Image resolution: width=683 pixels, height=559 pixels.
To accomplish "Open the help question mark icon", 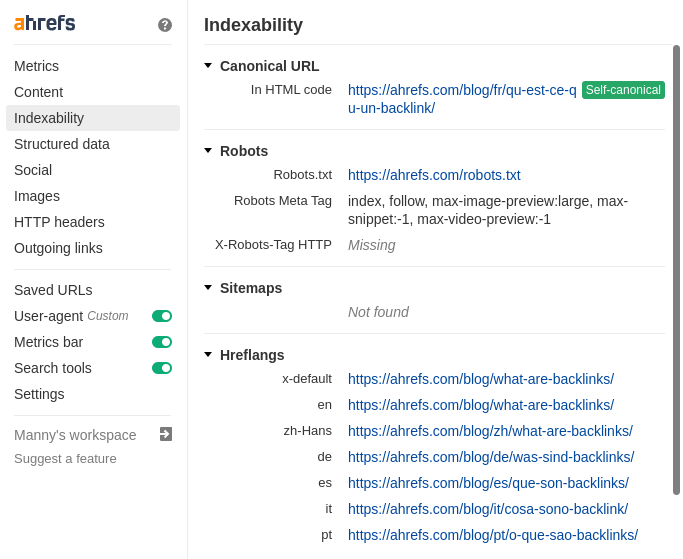I will (x=165, y=25).
